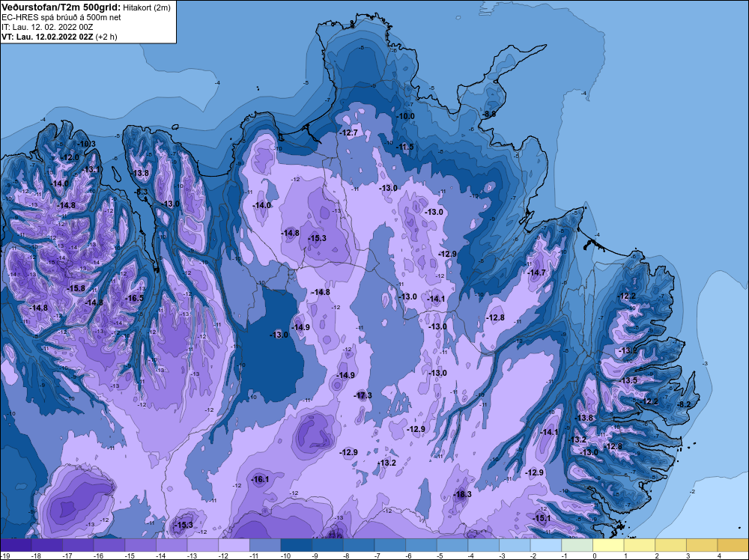The width and height of the screenshot is (749, 560).
Task: Click the -16.5 temperature value
Action: coord(134,299)
